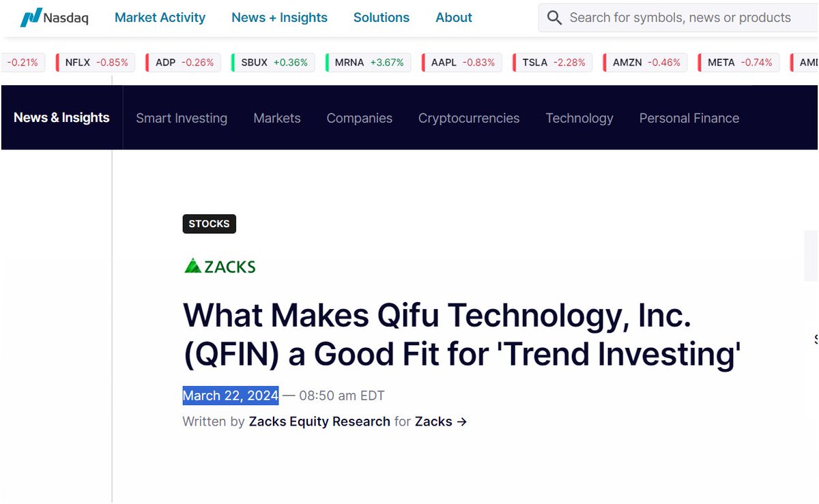Open the TSLA ticker quote
The height and width of the screenshot is (504, 819).
[x=553, y=63]
